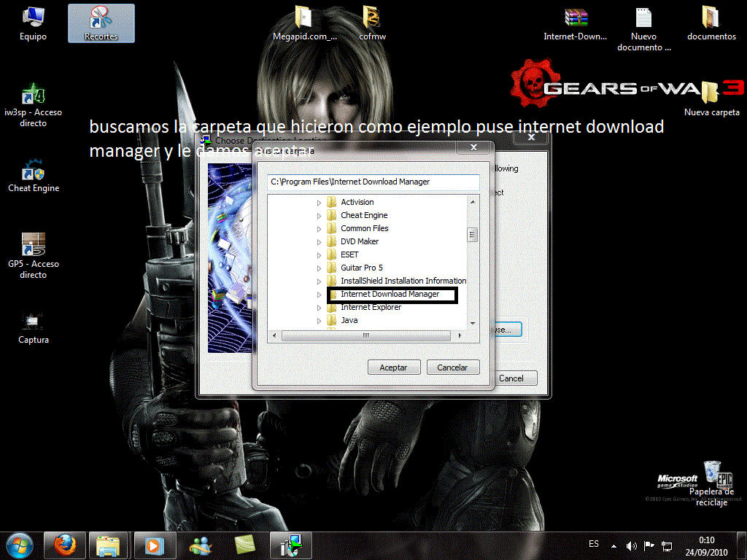Open the Cheat Engine desktop shortcut

pos(34,174)
